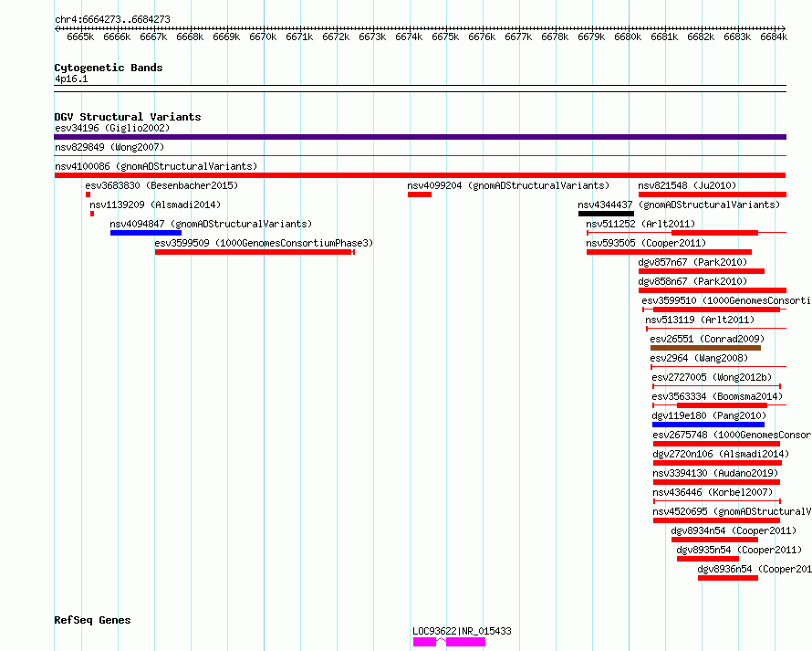The image size is (812, 651).
Task: Click chr4:6664273..6684273 location text
Action: coord(112,20)
